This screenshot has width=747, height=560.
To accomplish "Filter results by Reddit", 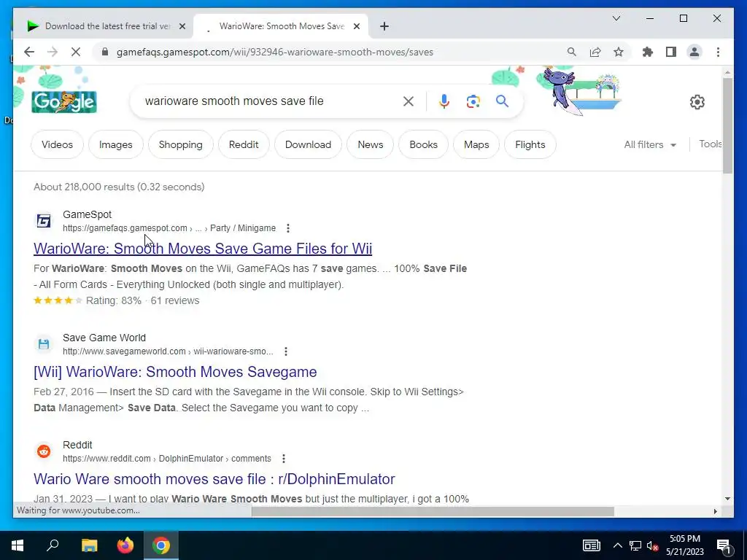I will tap(244, 144).
